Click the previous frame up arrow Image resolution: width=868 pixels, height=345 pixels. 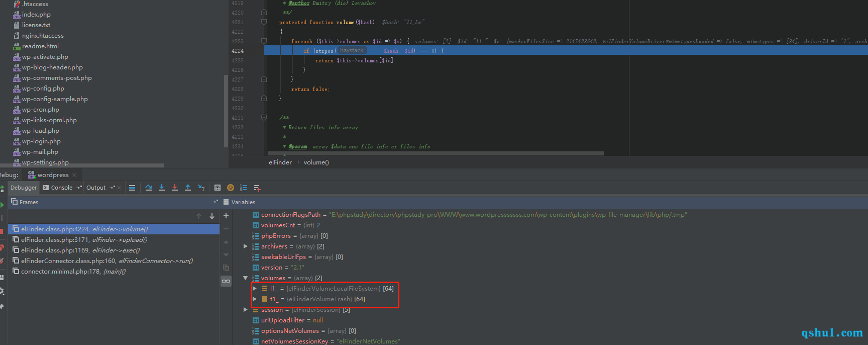(199, 216)
